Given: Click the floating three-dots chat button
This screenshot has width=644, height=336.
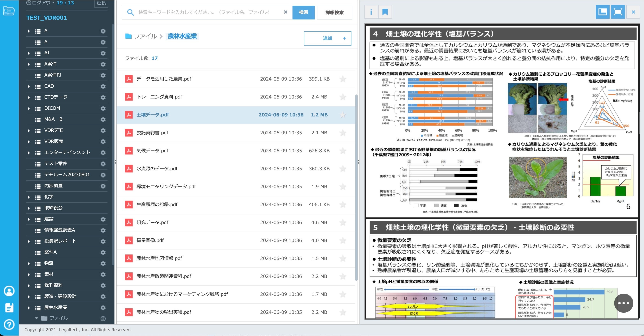Looking at the screenshot, I should (x=624, y=303).
